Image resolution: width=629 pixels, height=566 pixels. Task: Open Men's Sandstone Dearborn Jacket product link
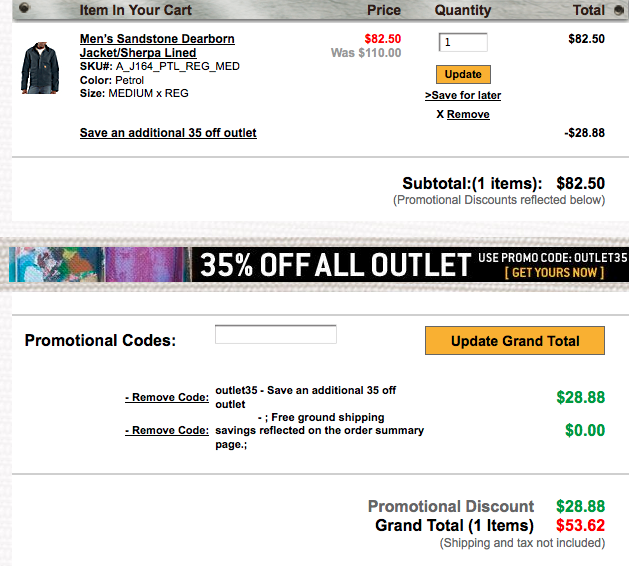click(x=157, y=45)
